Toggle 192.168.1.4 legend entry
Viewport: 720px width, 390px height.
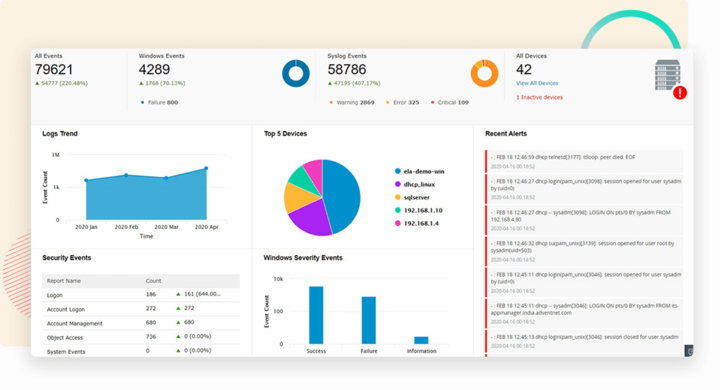tap(416, 223)
